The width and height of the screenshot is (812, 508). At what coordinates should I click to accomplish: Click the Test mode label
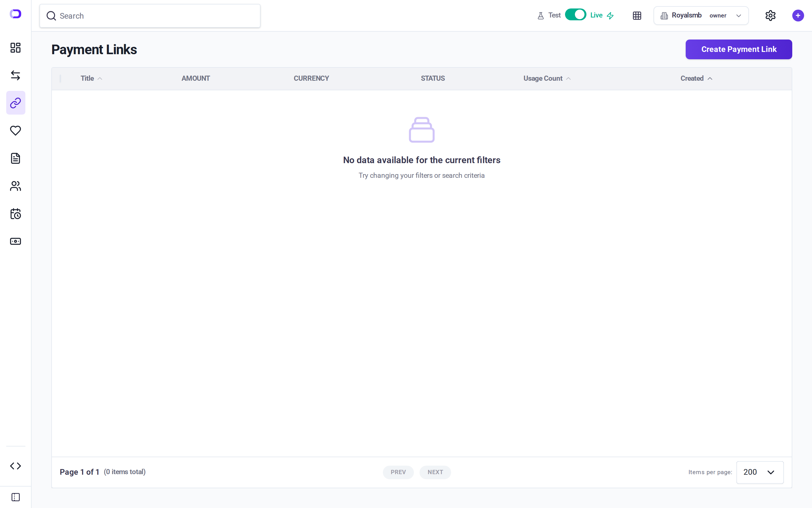(x=554, y=16)
